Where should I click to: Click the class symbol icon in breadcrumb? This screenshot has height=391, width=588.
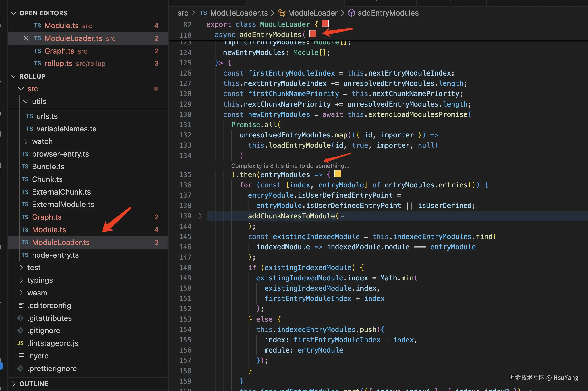(x=282, y=13)
